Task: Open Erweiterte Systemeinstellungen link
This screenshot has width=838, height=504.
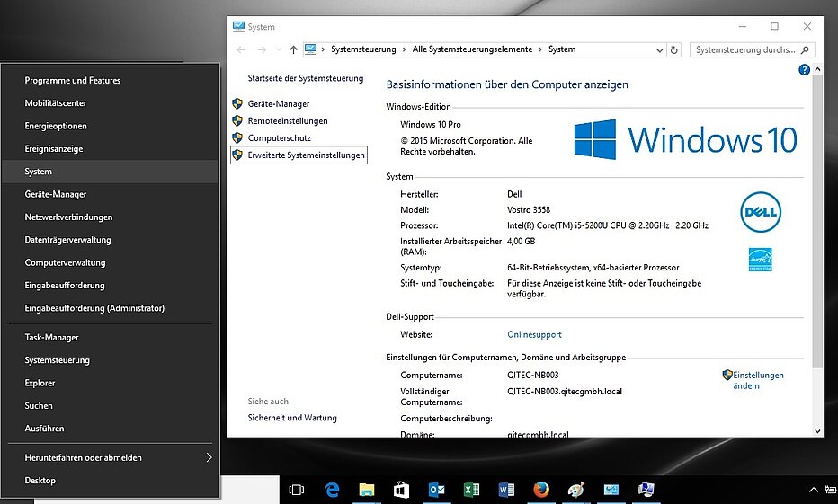Action: [x=306, y=155]
